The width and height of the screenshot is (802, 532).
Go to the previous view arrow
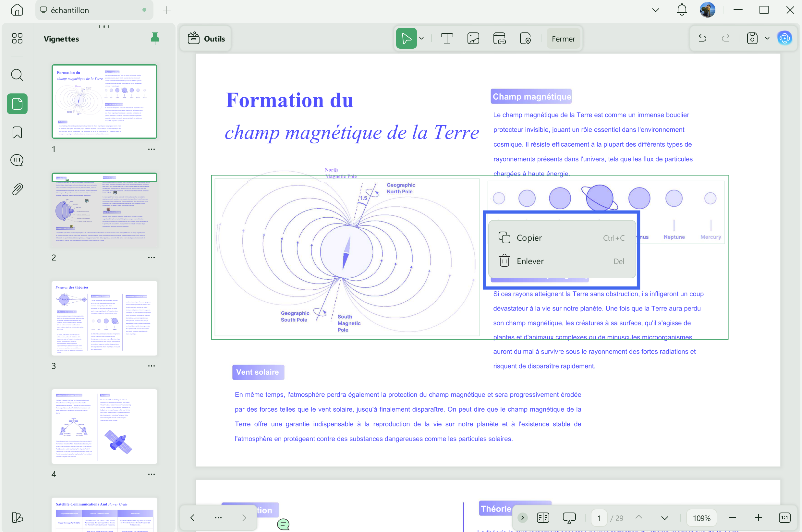tap(192, 517)
